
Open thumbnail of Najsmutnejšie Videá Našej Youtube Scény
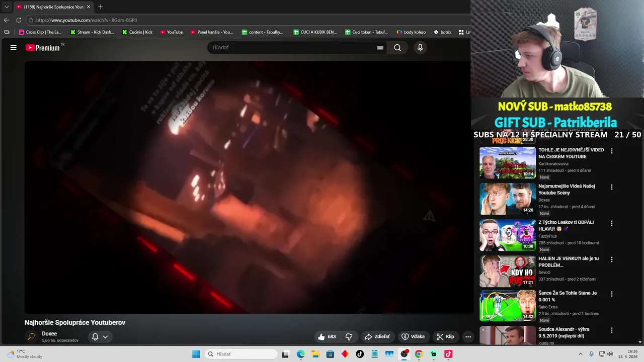[508, 199]
